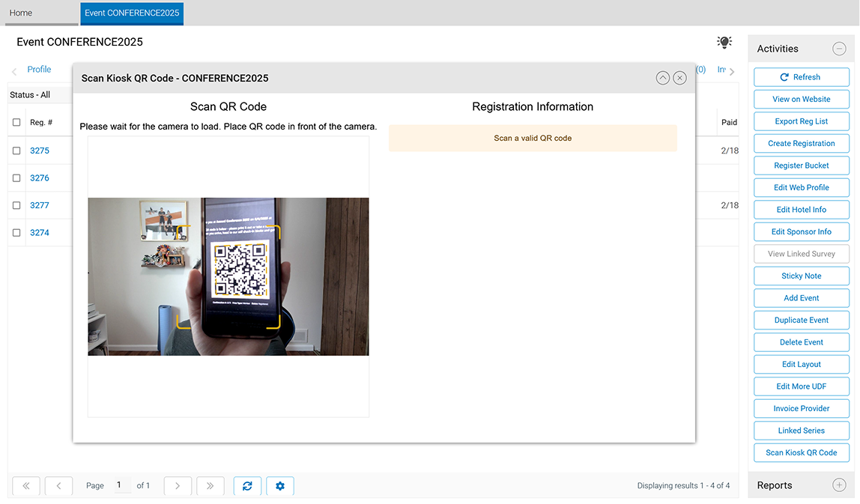The image size is (860, 504).
Task: Click the Reg. # column header
Action: [41, 122]
